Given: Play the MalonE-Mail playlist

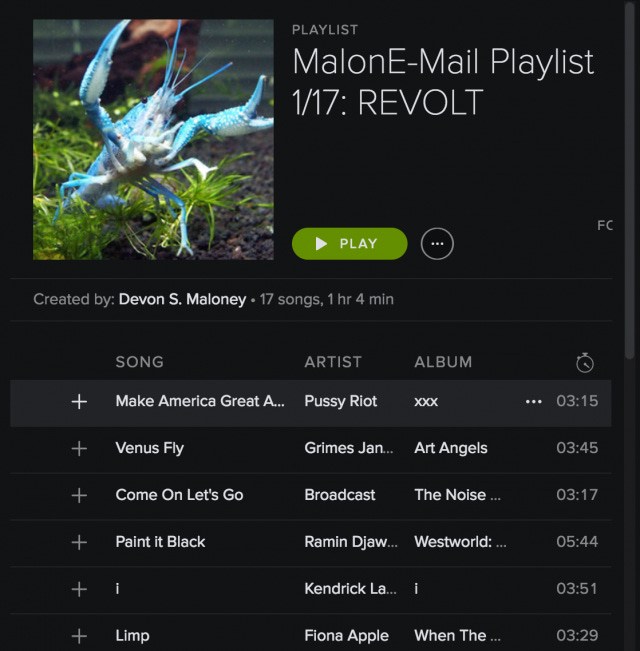Looking at the screenshot, I should pos(349,244).
